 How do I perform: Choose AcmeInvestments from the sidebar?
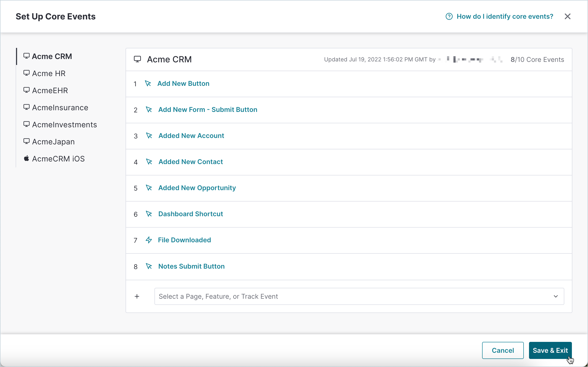pos(64,124)
